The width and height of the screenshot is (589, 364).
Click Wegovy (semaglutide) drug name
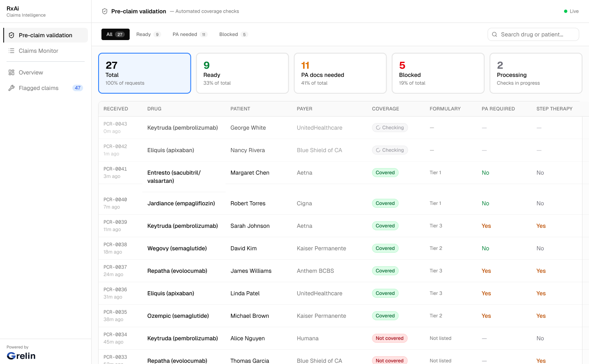click(177, 248)
